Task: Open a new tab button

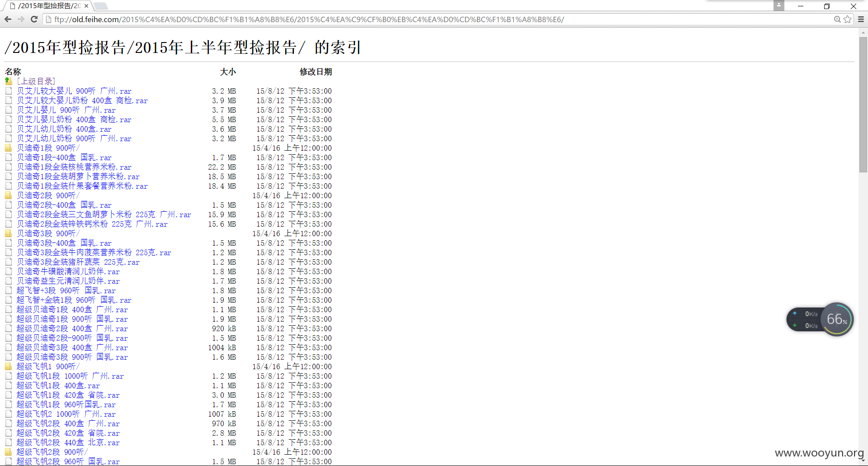Action: click(x=101, y=6)
